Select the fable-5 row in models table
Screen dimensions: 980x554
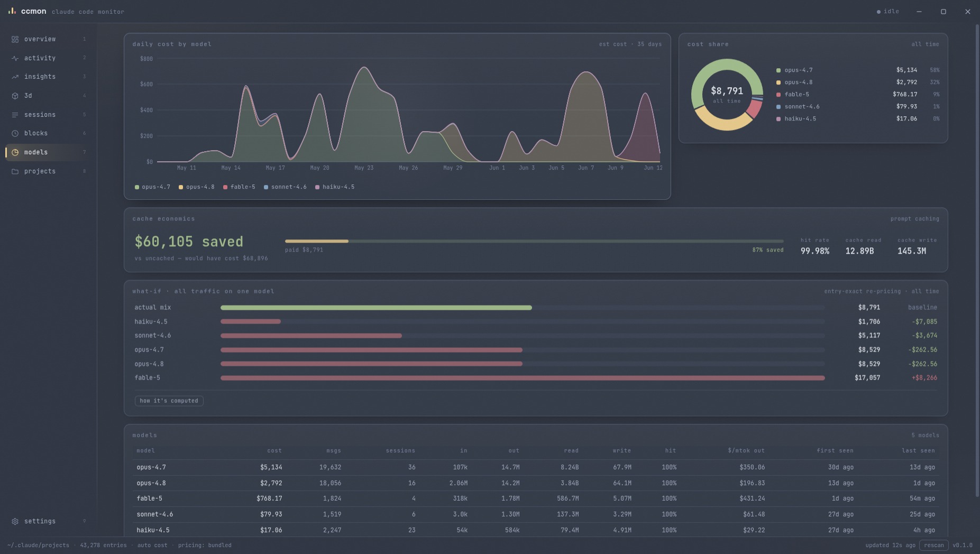pyautogui.click(x=536, y=498)
